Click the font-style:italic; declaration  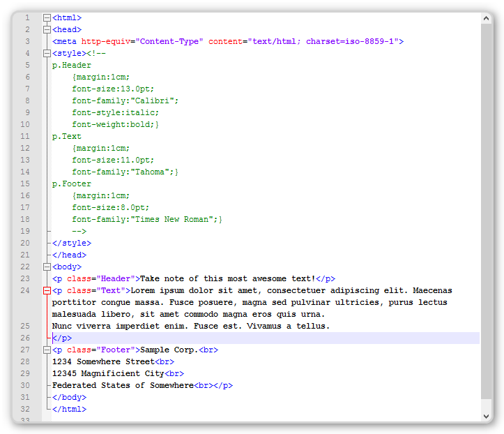[116, 112]
